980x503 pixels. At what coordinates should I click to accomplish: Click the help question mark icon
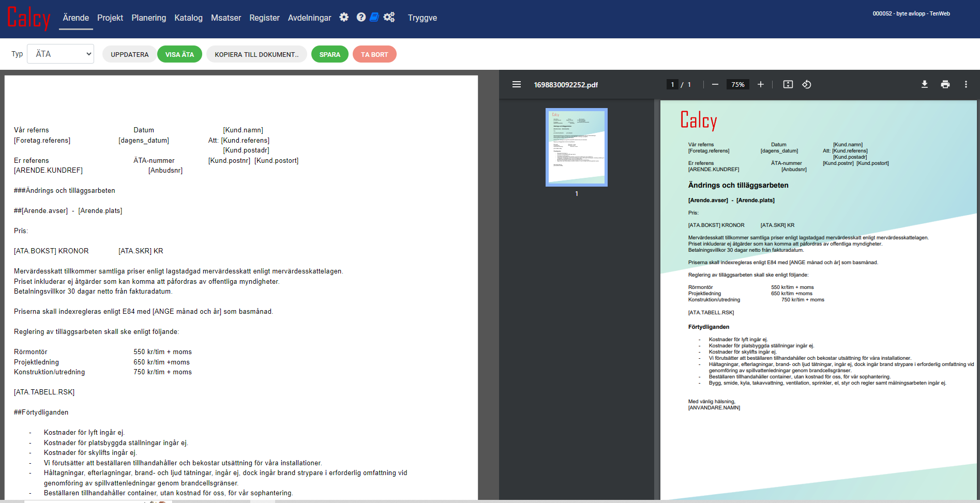point(361,17)
